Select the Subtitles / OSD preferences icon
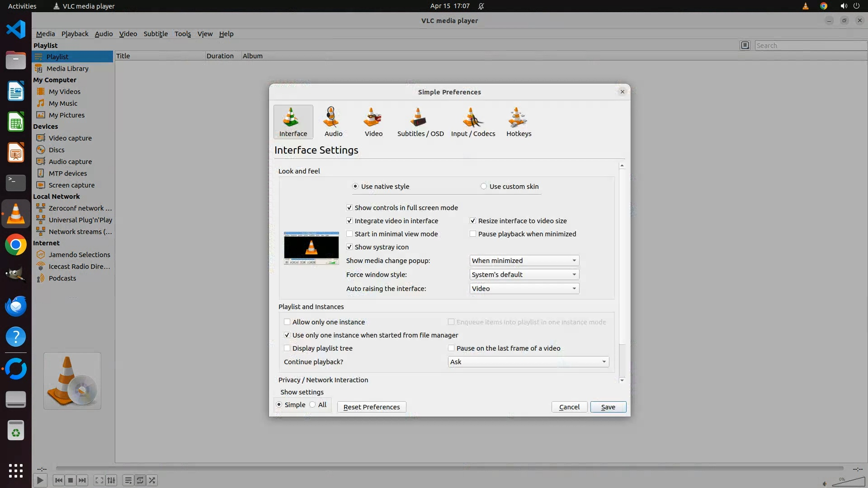868x488 pixels. tap(420, 122)
